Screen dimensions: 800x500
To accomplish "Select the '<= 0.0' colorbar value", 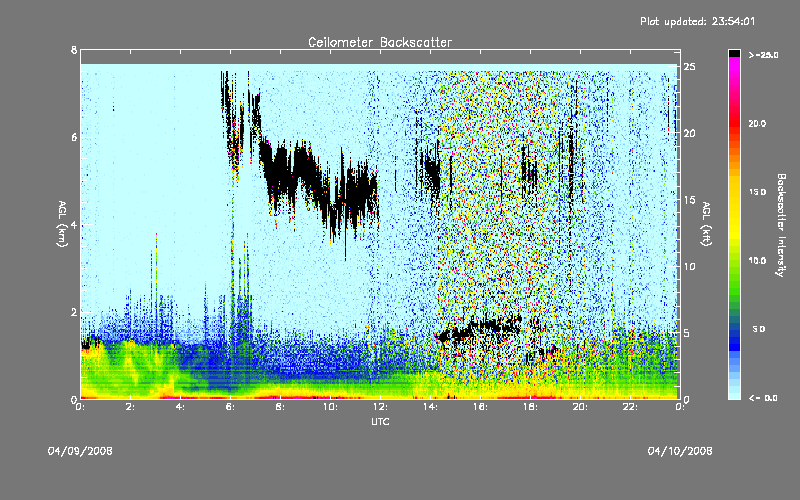I will click(763, 398).
